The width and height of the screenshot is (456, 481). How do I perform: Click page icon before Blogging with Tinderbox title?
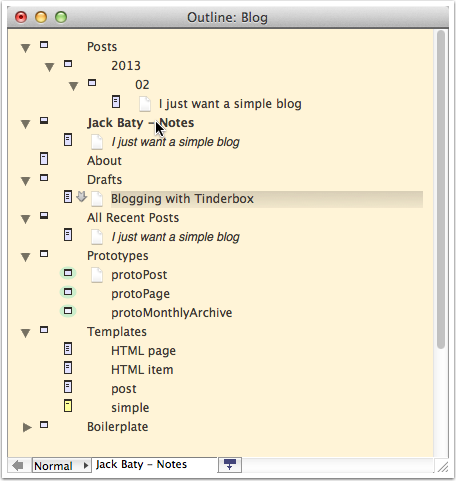coord(97,199)
